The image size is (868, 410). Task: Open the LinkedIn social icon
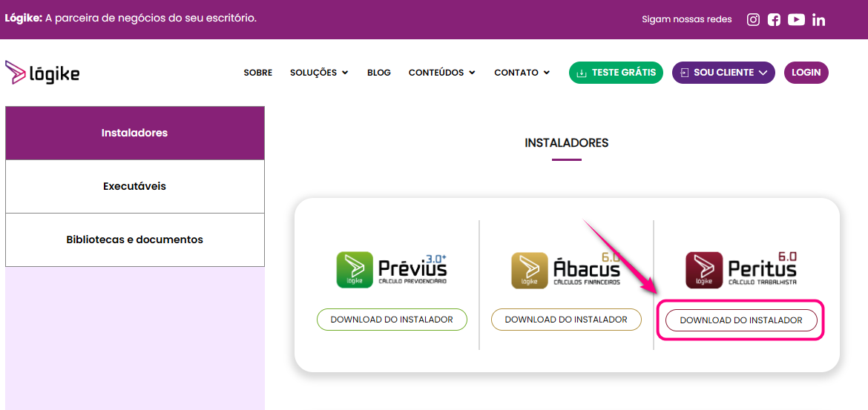pos(819,20)
